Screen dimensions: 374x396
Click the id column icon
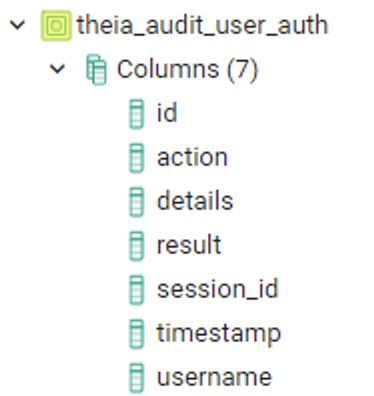click(x=137, y=114)
